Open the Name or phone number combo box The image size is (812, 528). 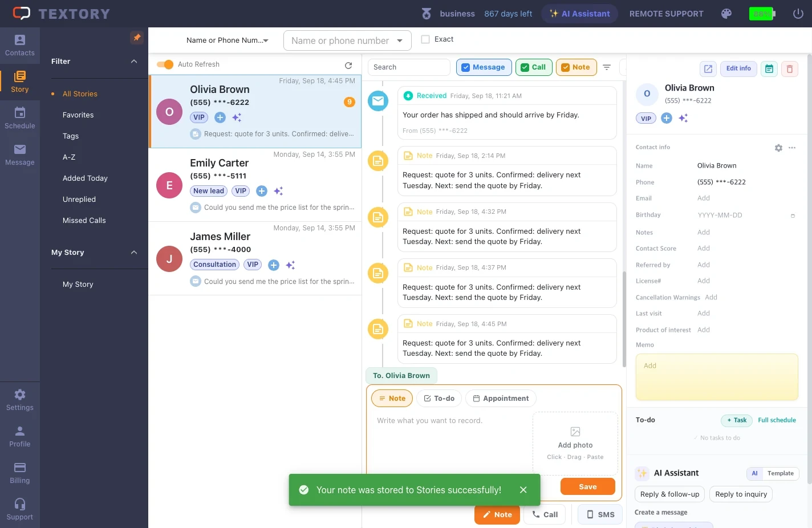pos(347,40)
